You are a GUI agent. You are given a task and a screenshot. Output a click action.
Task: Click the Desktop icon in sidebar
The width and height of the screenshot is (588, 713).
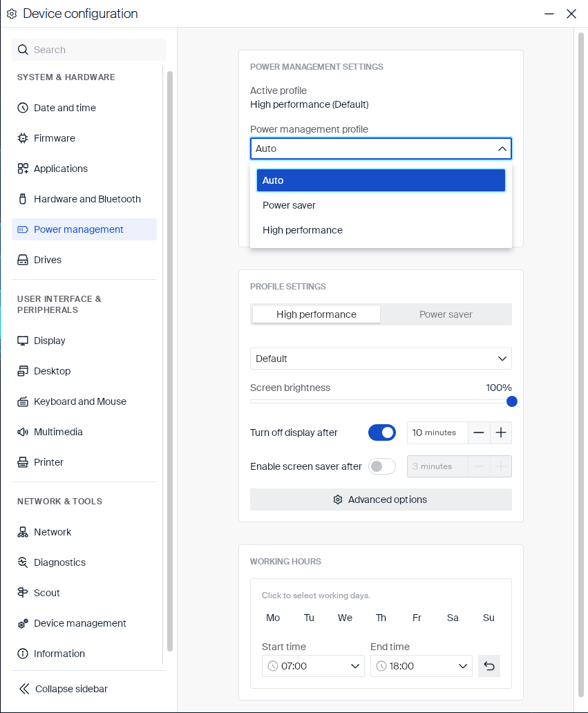coord(23,371)
